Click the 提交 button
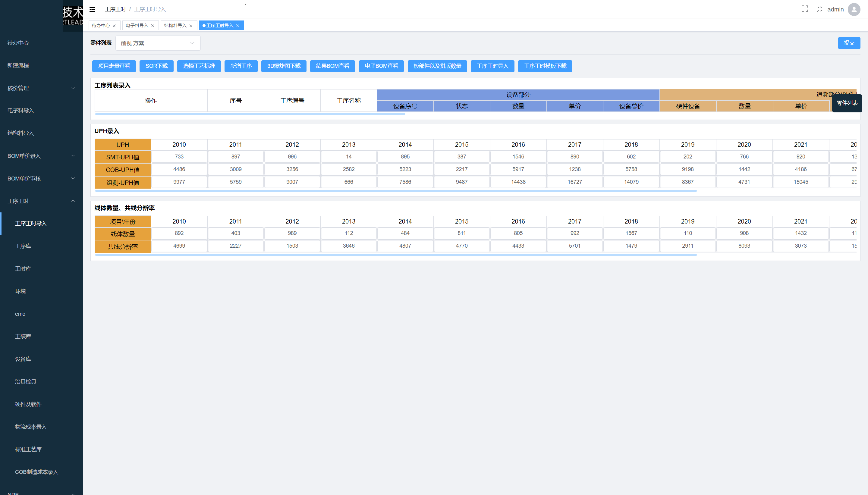Viewport: 868px width, 495px height. click(849, 43)
